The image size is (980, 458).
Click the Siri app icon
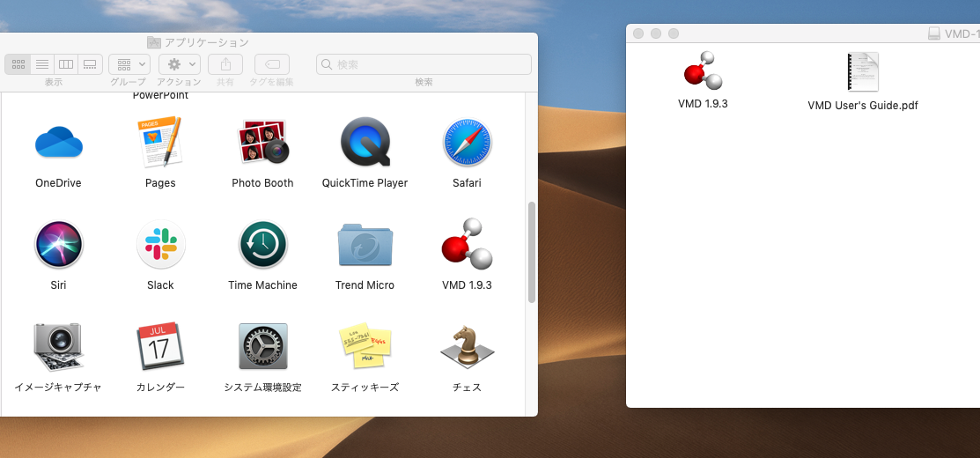(59, 244)
